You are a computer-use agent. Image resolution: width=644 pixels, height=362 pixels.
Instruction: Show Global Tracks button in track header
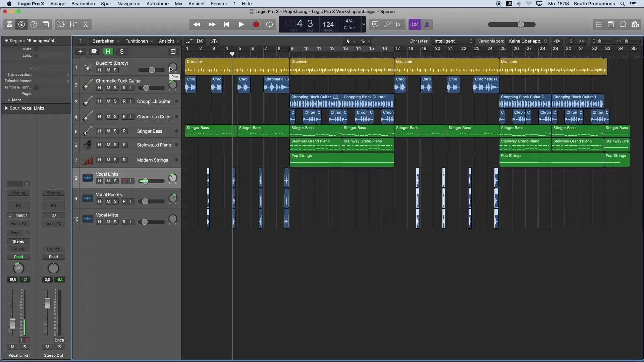[173, 51]
